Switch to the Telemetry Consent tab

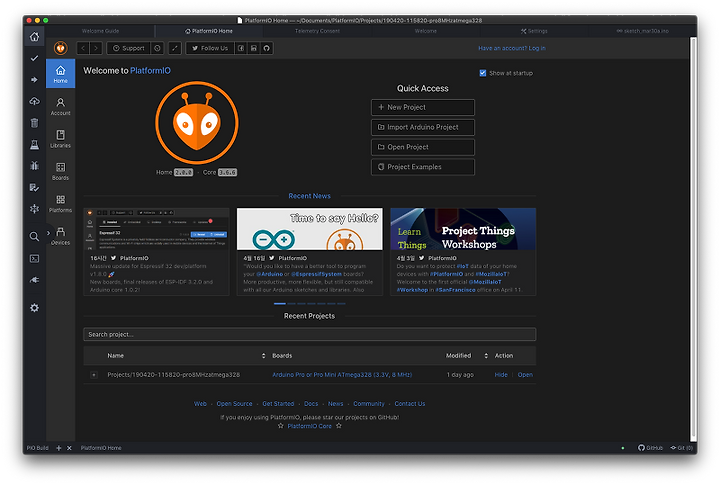click(317, 31)
